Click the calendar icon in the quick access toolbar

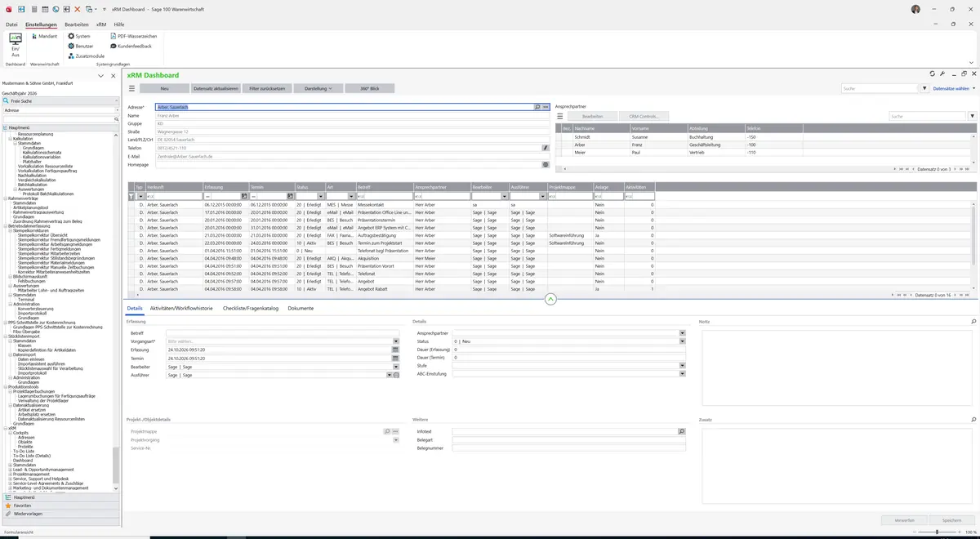pos(44,8)
